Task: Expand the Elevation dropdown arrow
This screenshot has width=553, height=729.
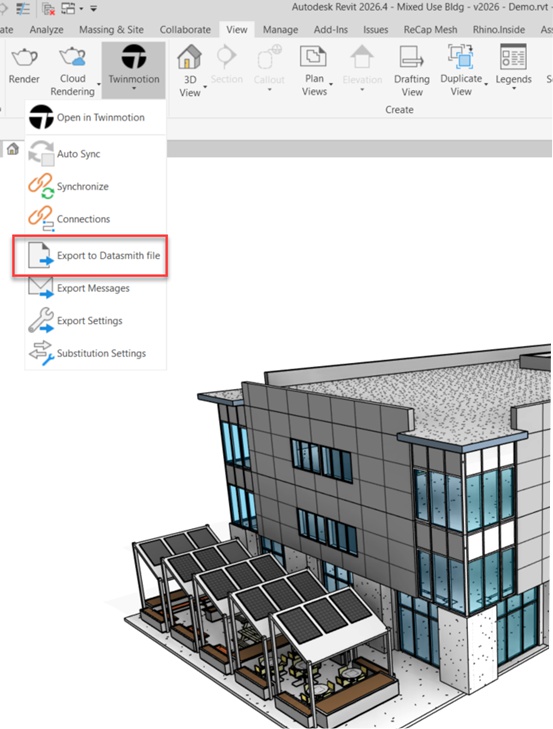Action: point(362,89)
